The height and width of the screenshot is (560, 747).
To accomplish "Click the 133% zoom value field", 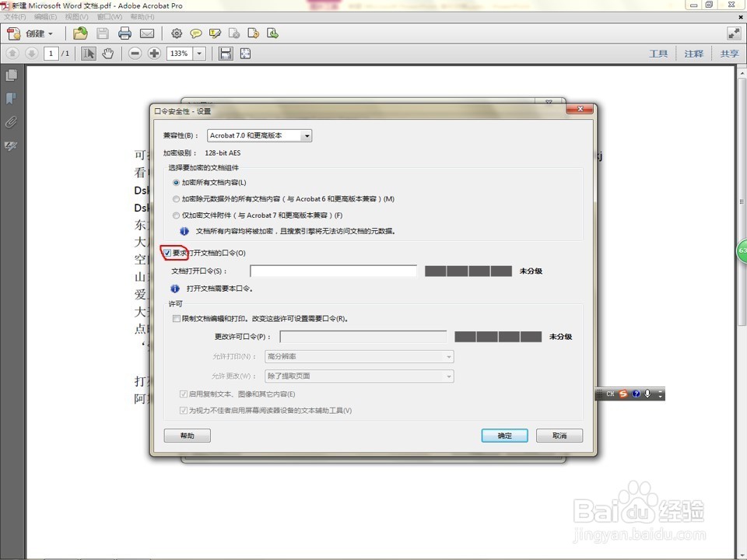I will (180, 54).
